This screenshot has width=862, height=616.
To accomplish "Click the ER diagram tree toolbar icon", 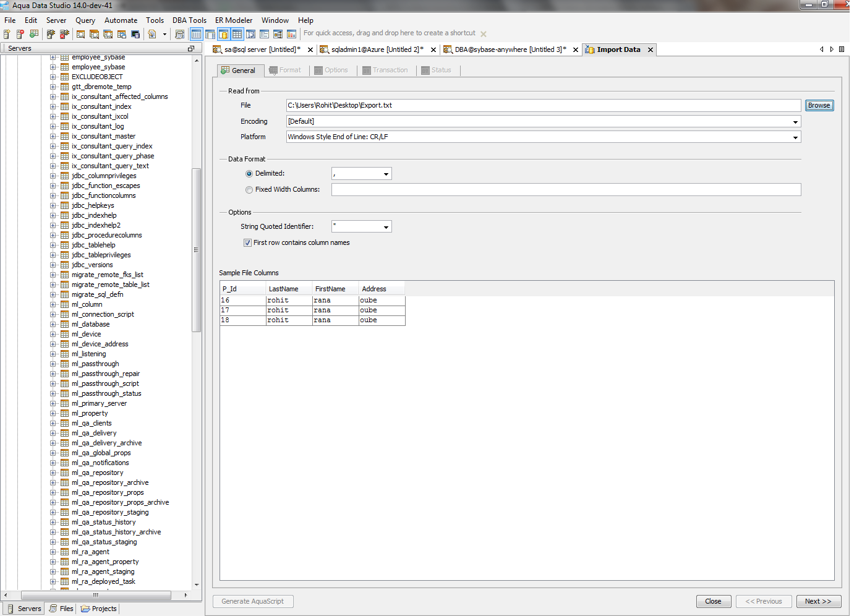I will pos(278,34).
